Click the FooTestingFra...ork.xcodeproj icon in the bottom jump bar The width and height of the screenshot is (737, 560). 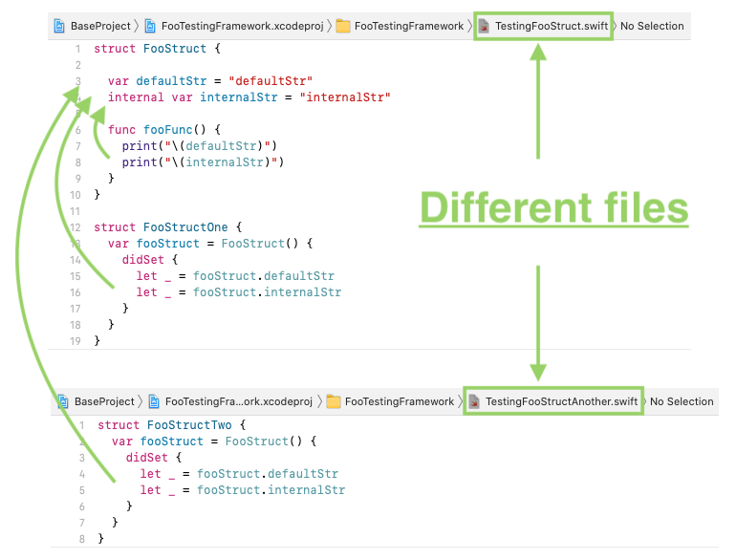click(154, 401)
